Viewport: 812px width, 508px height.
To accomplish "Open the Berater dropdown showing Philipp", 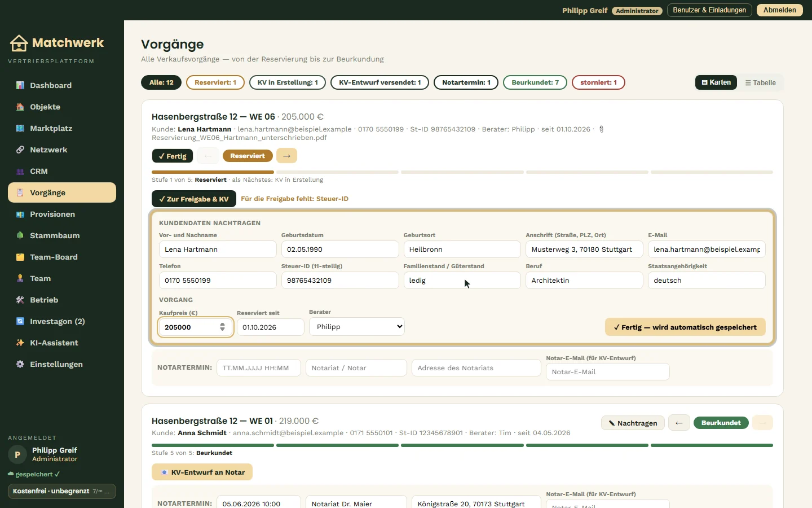I will (357, 327).
